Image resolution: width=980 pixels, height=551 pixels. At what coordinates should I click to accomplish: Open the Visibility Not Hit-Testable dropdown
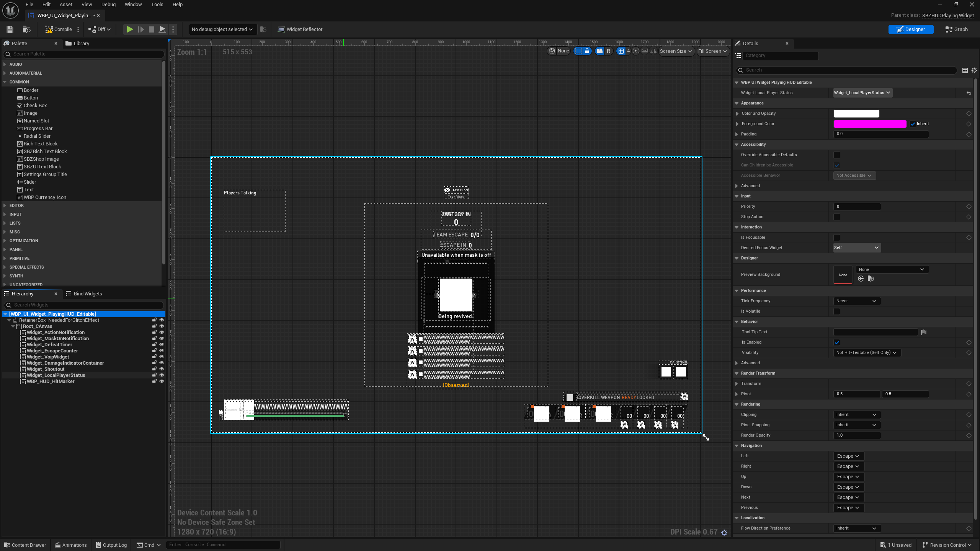click(867, 353)
